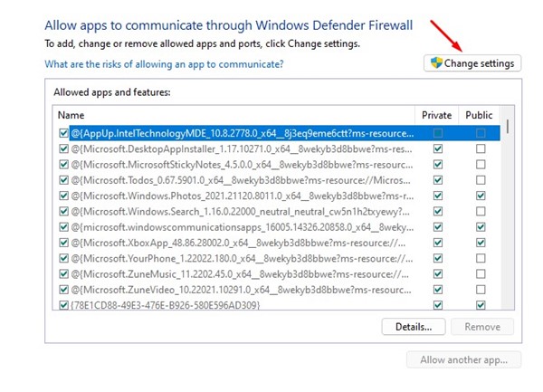
Task: Disable Public for windowscommunicationsapps
Action: pos(481,227)
